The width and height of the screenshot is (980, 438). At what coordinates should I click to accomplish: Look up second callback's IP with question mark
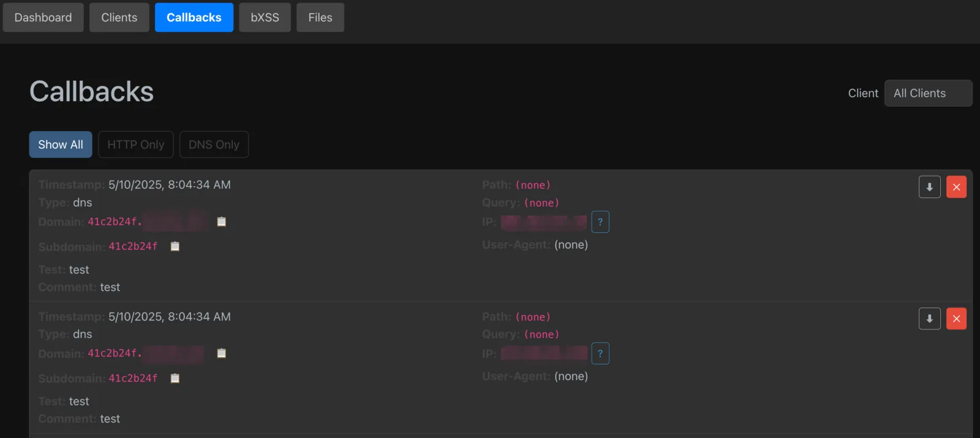(x=600, y=353)
